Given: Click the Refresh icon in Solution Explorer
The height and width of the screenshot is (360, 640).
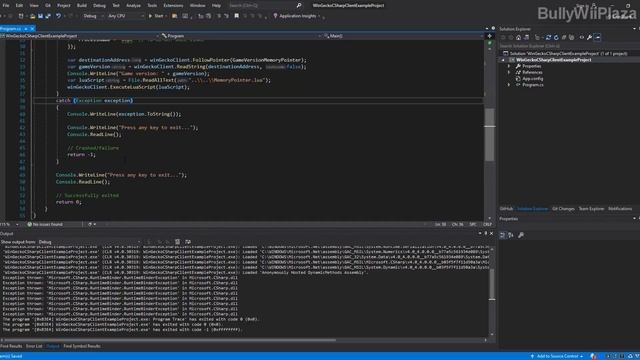Looking at the screenshot, I should 556,37.
